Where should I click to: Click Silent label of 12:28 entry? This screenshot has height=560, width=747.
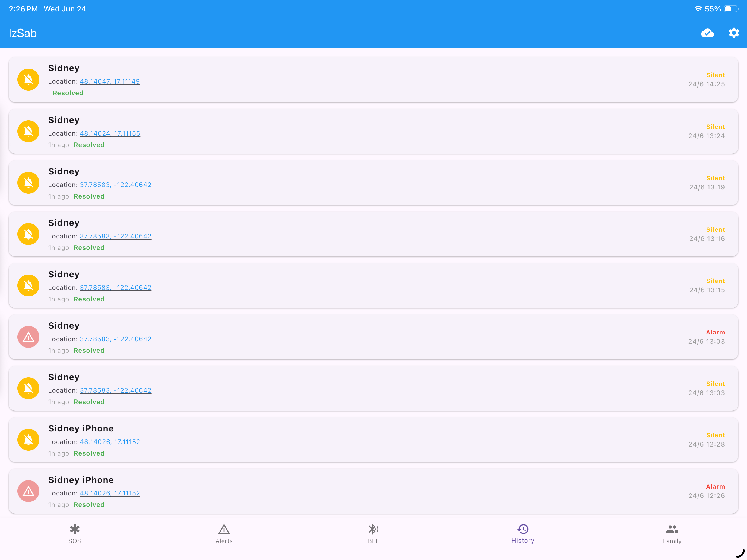[715, 435]
